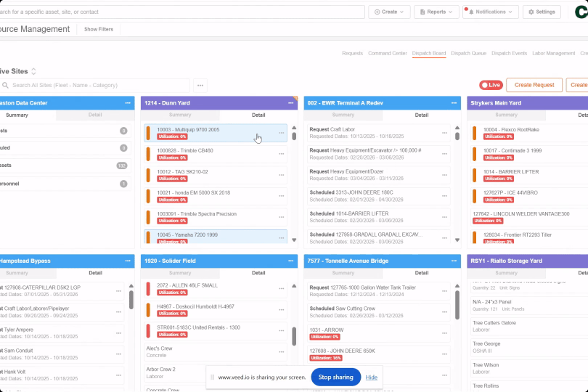
Task: Switch EWR Terminal A Redev card to Summary
Action: [x=343, y=115]
